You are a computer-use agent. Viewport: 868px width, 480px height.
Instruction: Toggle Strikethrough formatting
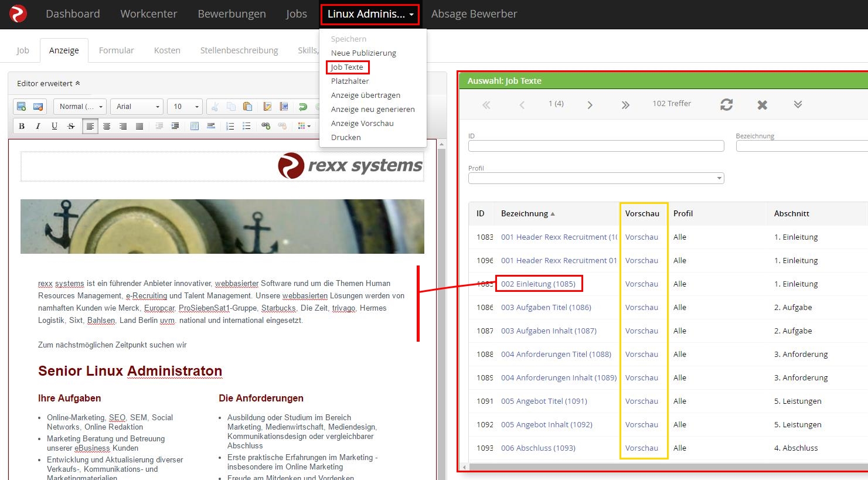pyautogui.click(x=71, y=126)
